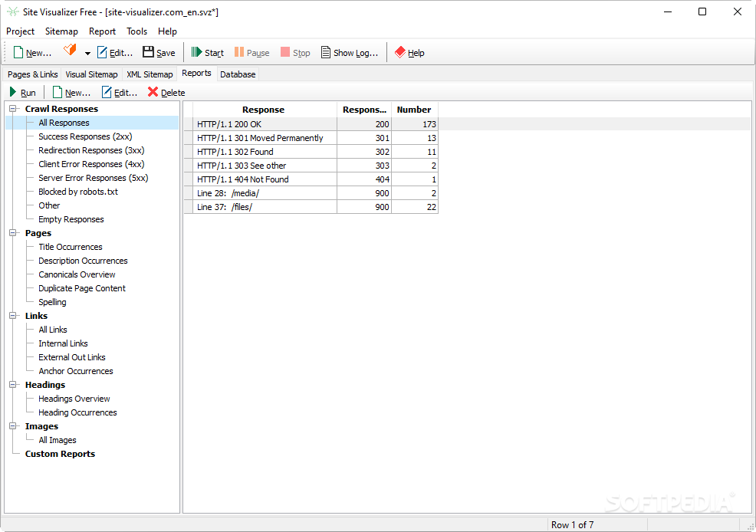
Task: Select the Line 37: /files/ row
Action: (x=311, y=207)
